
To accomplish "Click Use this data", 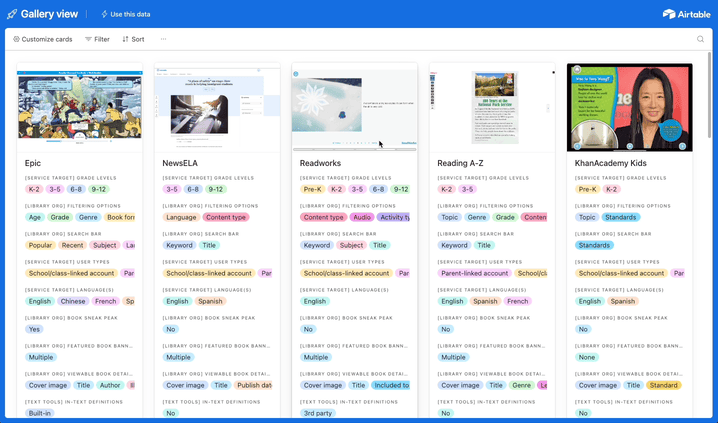I will 125,14.
